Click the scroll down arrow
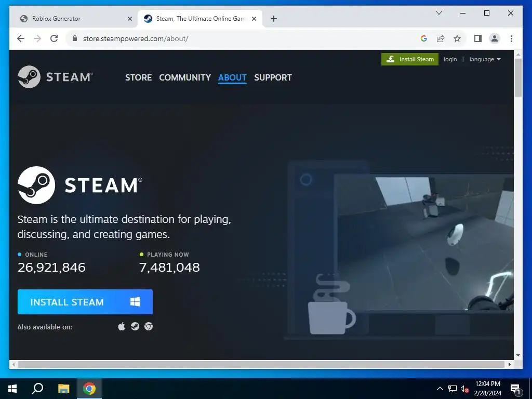Image resolution: width=532 pixels, height=399 pixels. tap(518, 355)
